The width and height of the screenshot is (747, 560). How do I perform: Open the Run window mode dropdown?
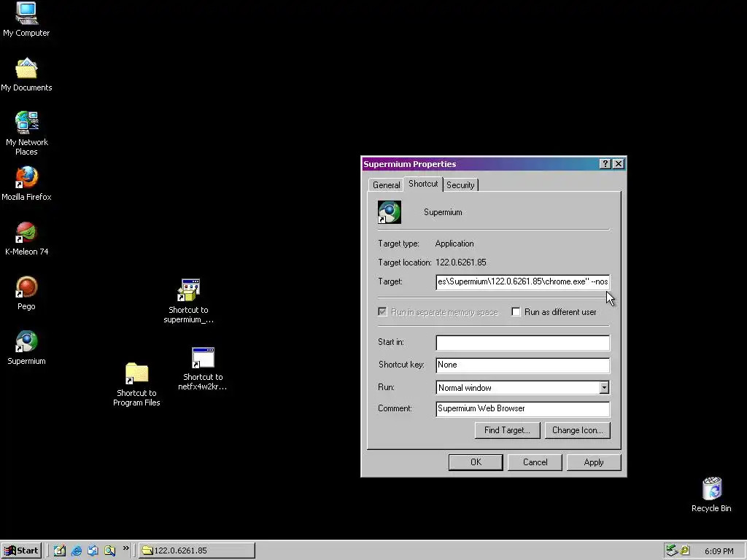pos(604,388)
